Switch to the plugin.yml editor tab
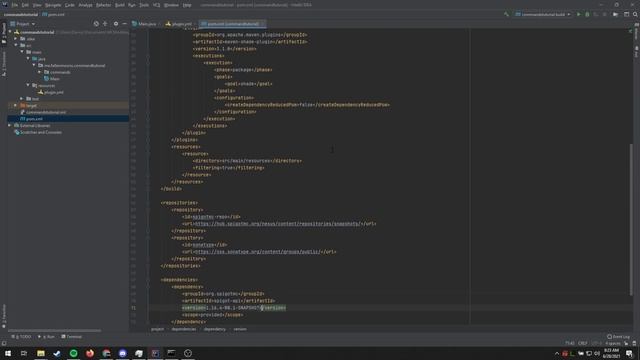 point(179,24)
